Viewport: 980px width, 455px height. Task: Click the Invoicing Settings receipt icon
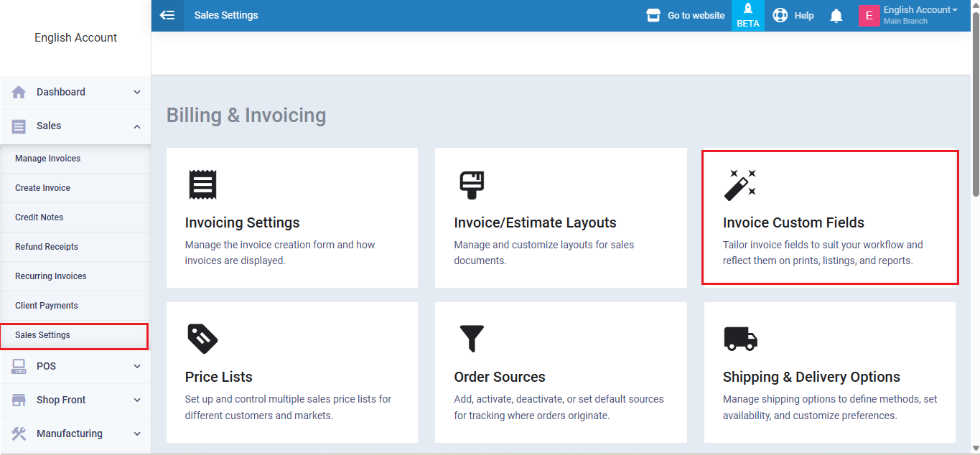point(202,184)
